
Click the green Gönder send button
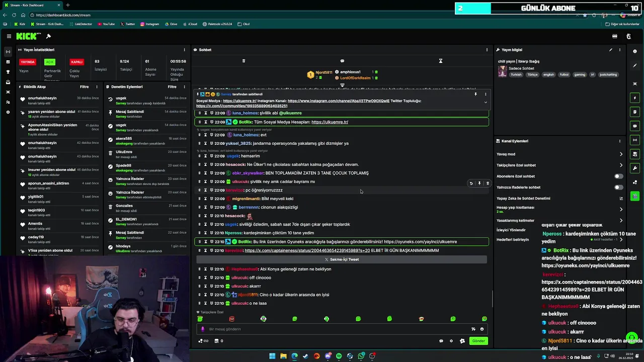coord(478,341)
